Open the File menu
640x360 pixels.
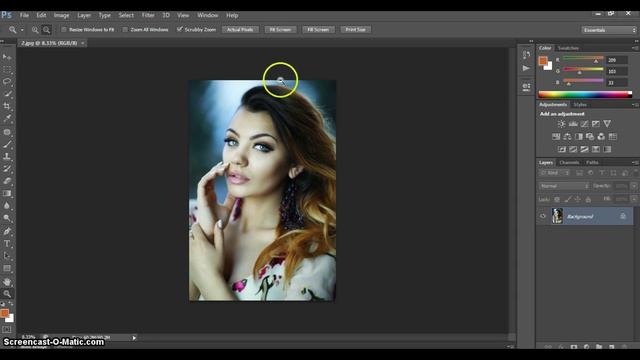(24, 15)
